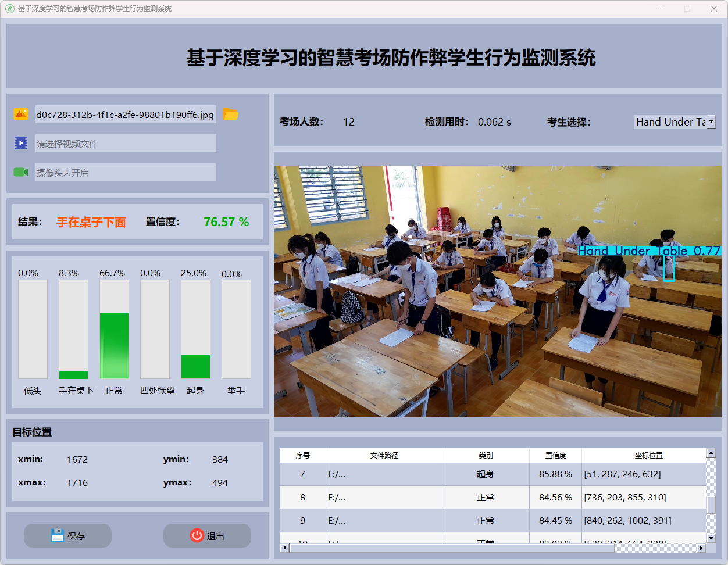Click the 举手 progress bar
This screenshot has width=728, height=565.
click(x=236, y=330)
